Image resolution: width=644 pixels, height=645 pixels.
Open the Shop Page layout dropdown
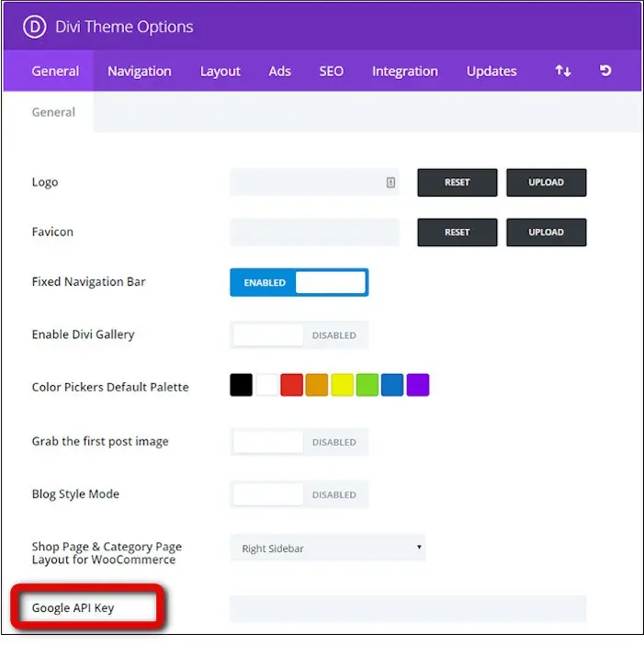(x=328, y=549)
